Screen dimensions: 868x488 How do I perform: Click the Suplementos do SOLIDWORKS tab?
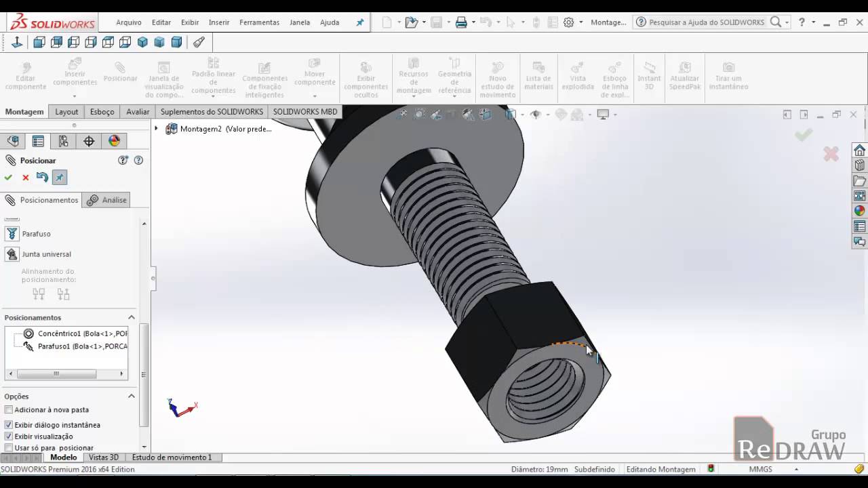click(x=212, y=112)
